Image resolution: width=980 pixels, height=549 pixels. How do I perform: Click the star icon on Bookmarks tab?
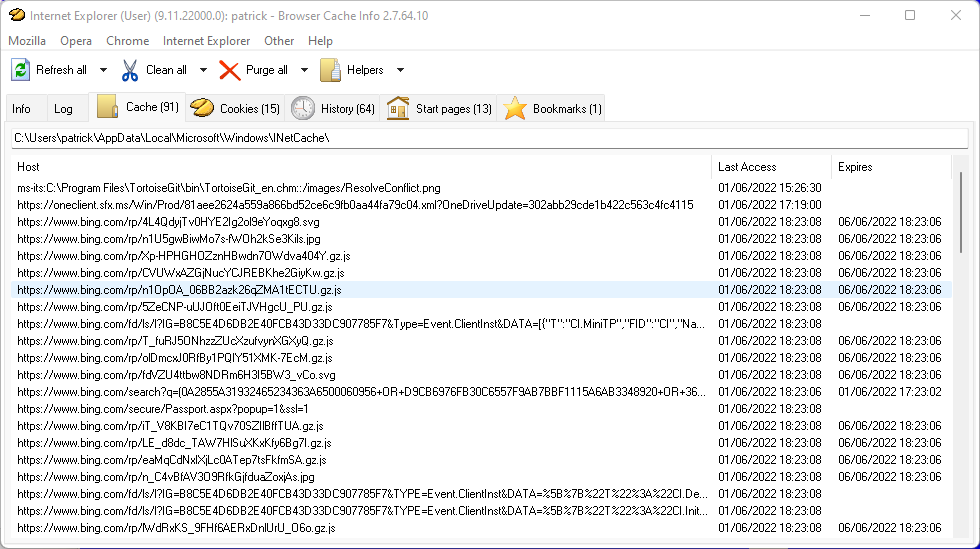(x=515, y=108)
